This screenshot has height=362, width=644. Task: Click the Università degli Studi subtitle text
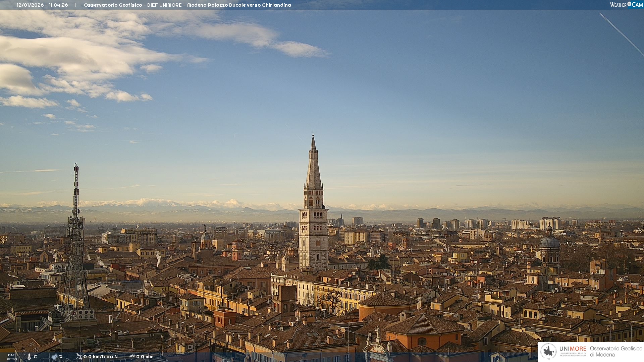point(573,354)
